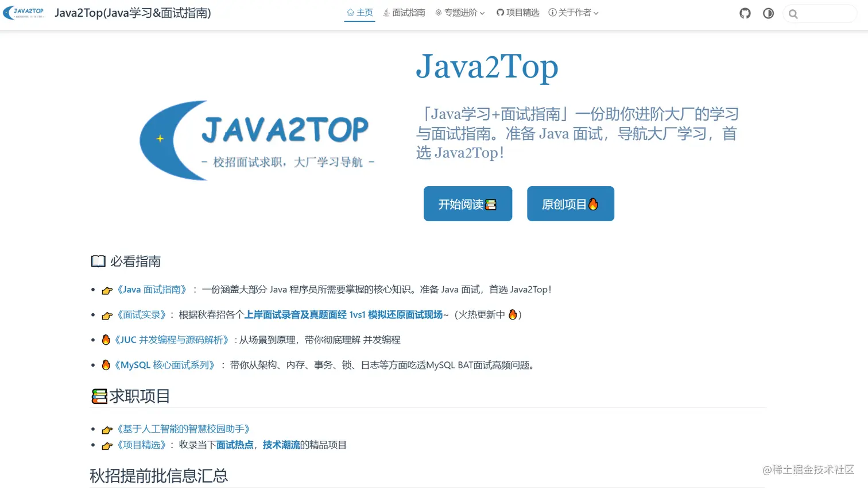Open the 《Java 面试指南》 link

(152, 290)
